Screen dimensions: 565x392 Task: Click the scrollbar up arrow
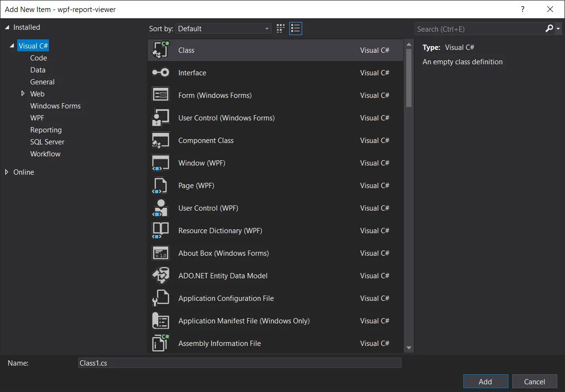pos(409,44)
